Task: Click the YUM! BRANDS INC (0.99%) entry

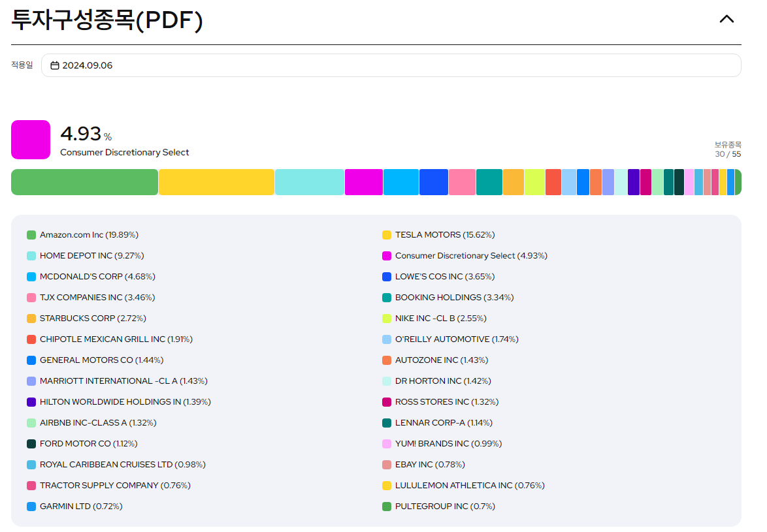Action: (442, 444)
